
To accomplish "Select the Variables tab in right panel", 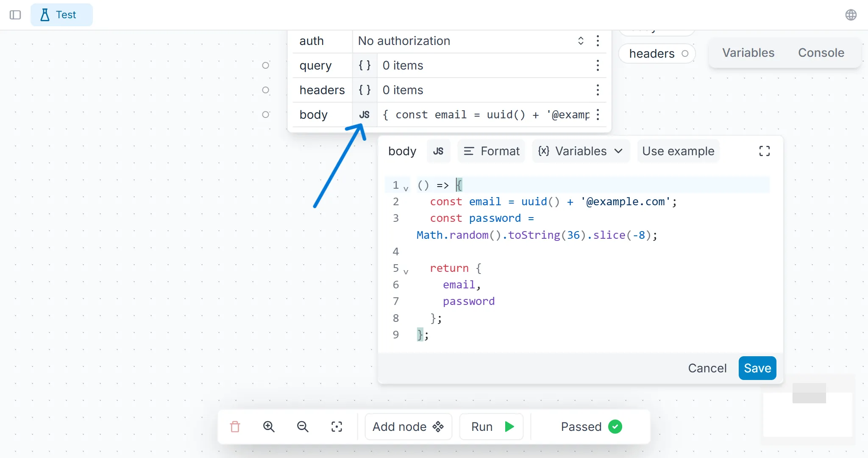I will point(748,52).
